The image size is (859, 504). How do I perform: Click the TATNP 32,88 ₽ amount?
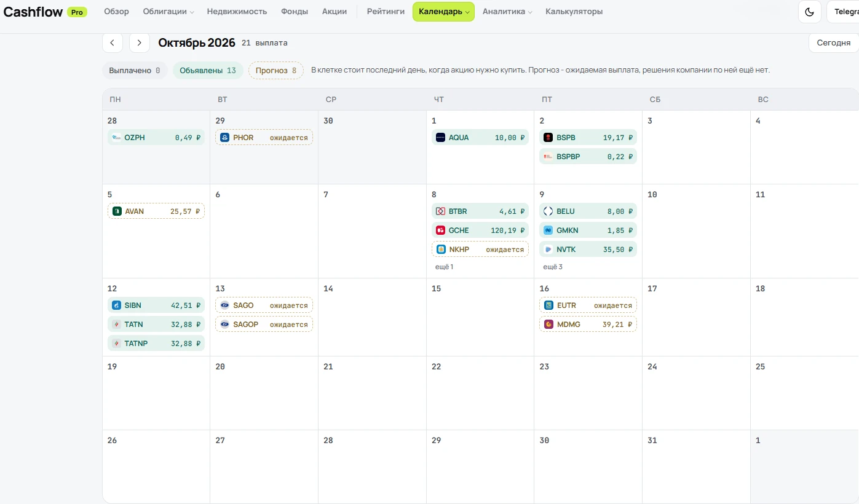point(186,344)
